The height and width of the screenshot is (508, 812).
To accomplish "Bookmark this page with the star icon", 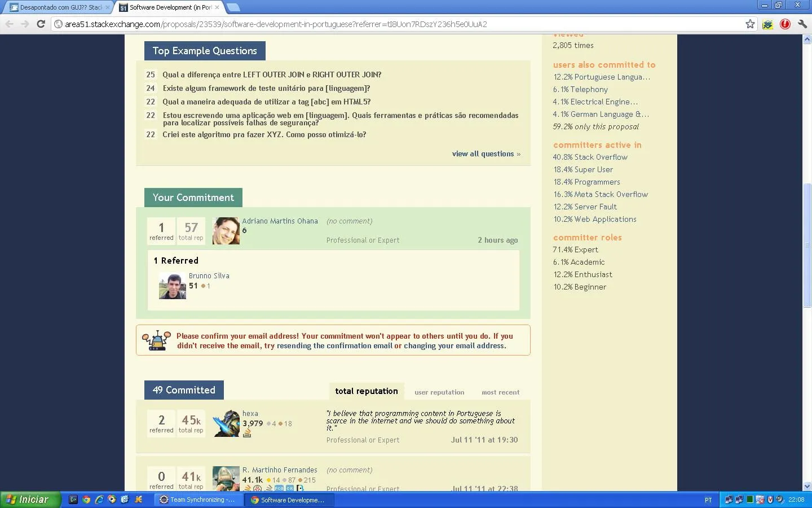I will [750, 24].
